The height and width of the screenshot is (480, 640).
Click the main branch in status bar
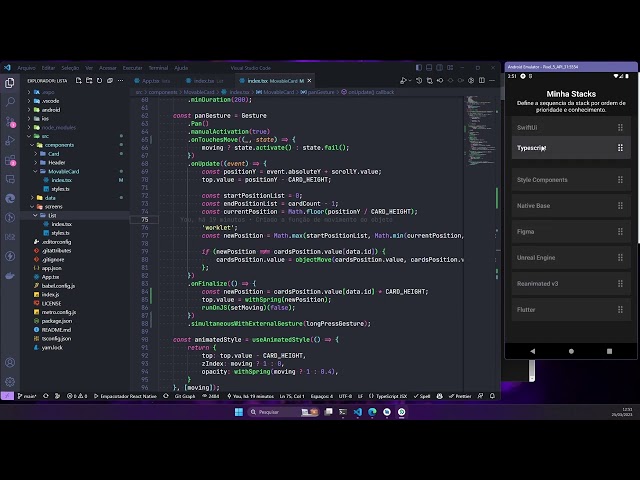(x=27, y=396)
